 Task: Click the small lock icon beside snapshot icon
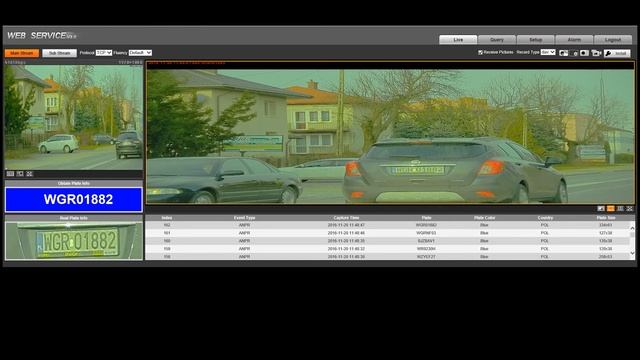(574, 53)
